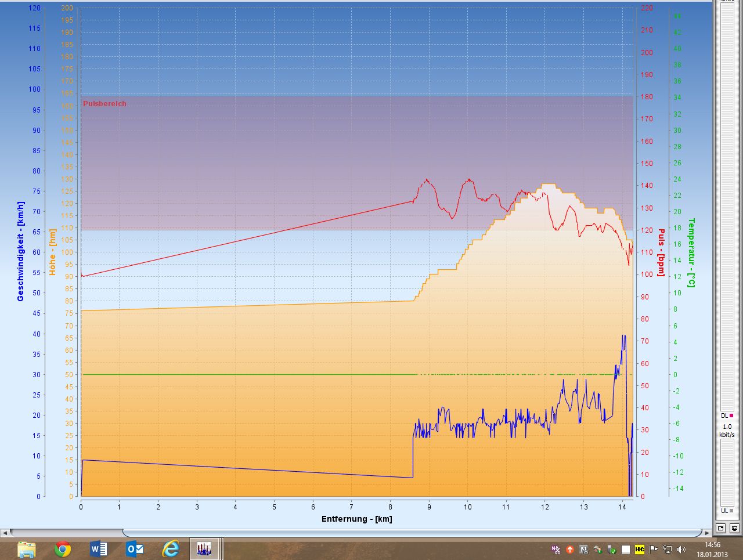Open Outlook from the taskbar

coord(135,548)
